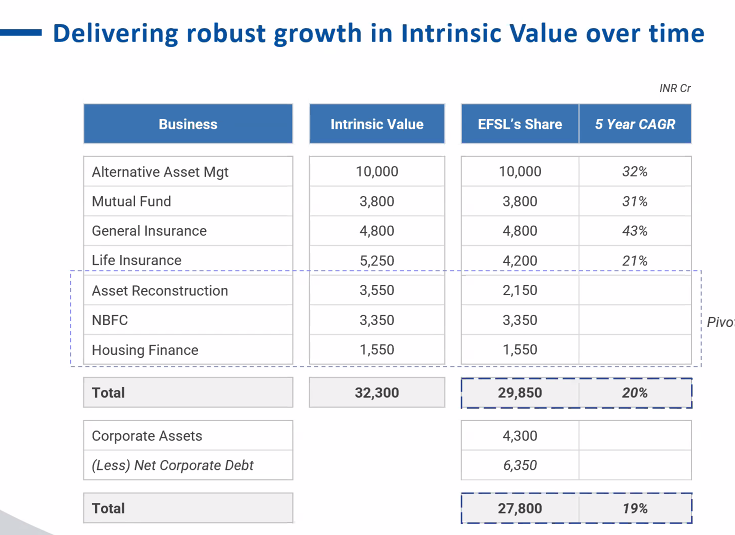The height and width of the screenshot is (535, 735).
Task: Select the 29,850 EFSL's share total
Action: coord(520,393)
